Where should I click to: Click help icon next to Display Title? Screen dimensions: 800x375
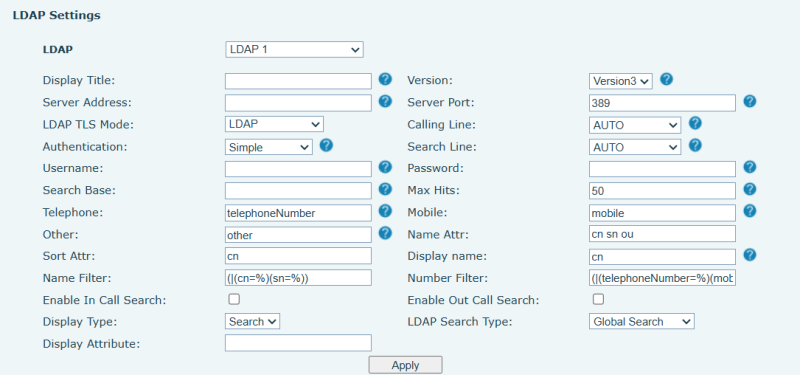[x=385, y=79]
